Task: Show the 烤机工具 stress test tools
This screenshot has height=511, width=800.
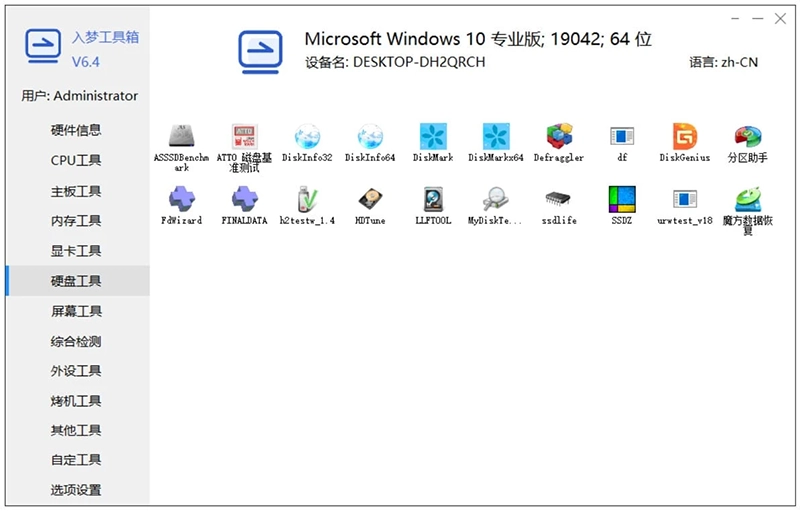Action: tap(76, 401)
